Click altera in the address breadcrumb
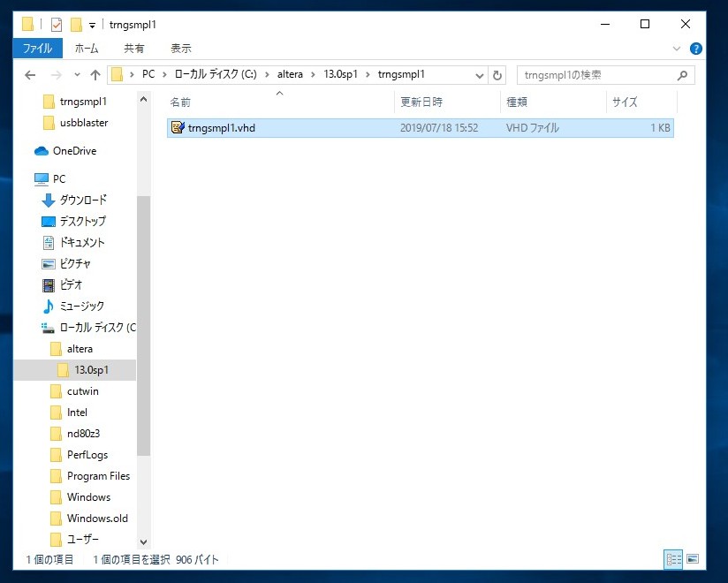This screenshot has width=728, height=583. point(290,74)
